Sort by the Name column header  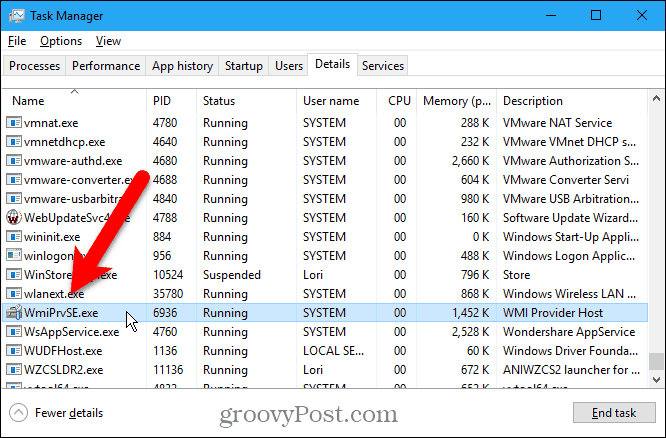coord(74,101)
